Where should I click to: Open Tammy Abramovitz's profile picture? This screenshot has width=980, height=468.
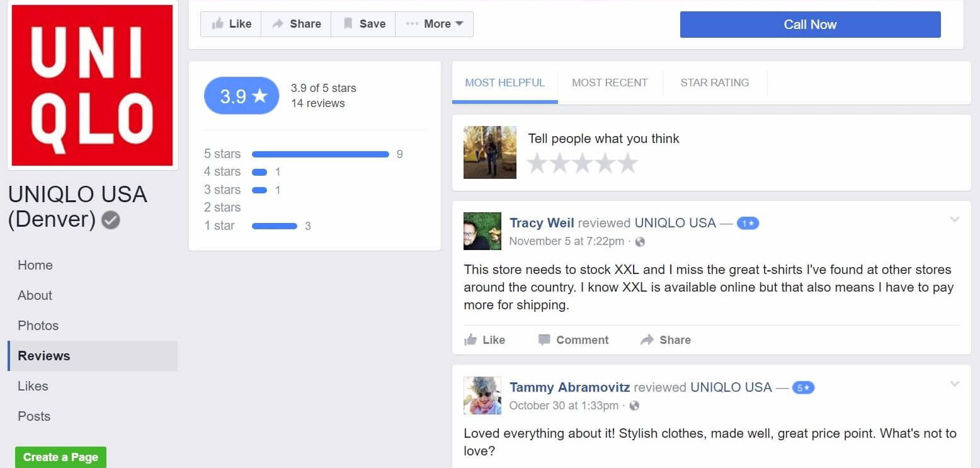click(482, 396)
